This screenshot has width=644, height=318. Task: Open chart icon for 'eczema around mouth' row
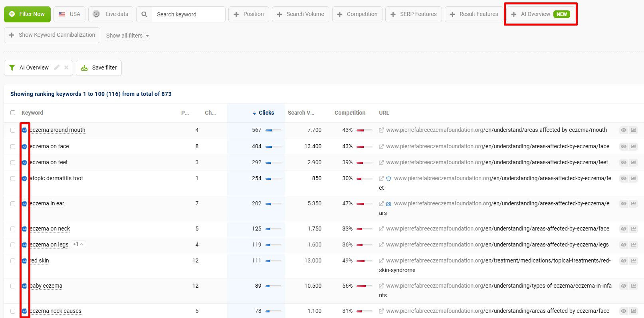[633, 130]
